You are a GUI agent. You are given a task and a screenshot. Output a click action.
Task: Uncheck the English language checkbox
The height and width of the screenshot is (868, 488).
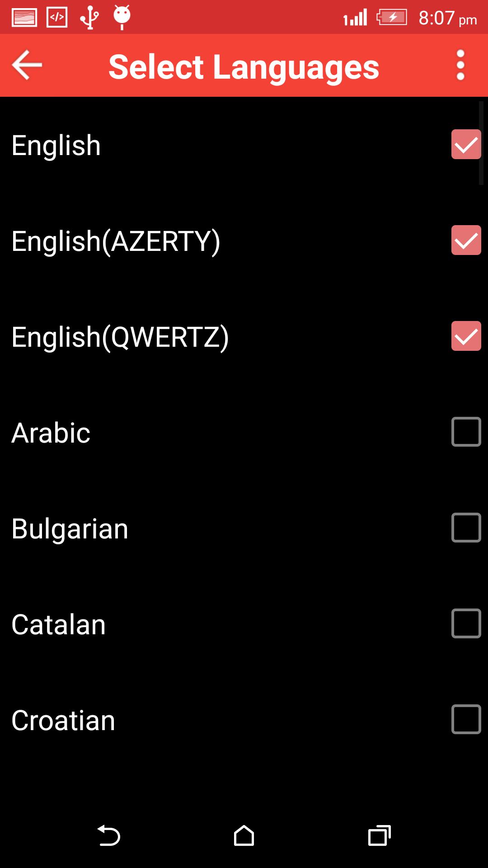[x=466, y=145]
